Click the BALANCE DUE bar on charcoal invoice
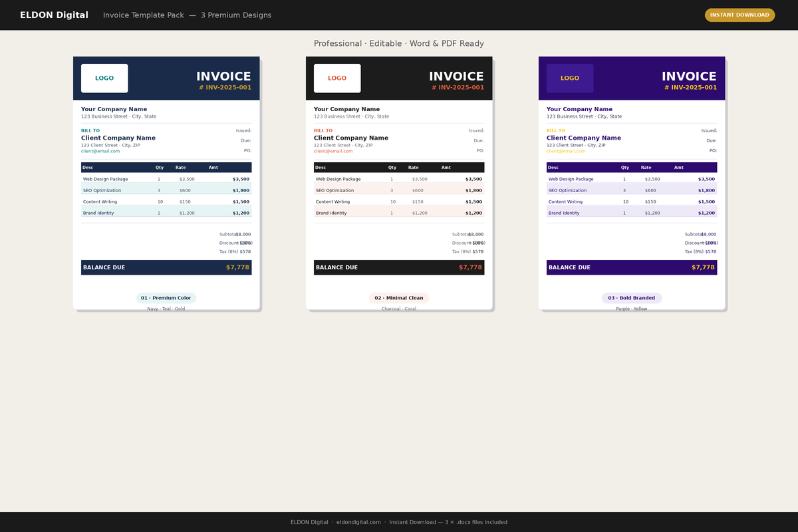This screenshot has height=532, width=798. pos(399,267)
